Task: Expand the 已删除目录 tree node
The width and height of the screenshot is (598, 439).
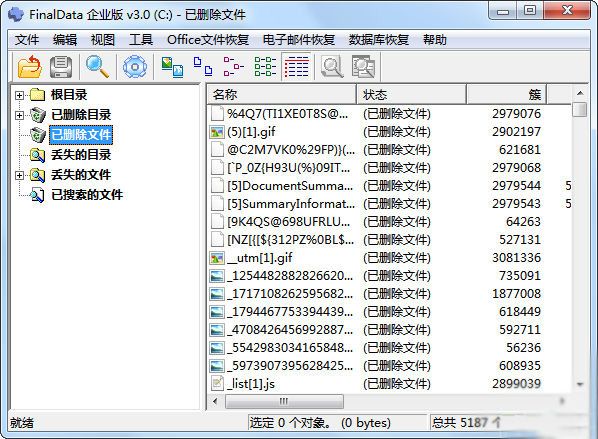Action: (19, 115)
